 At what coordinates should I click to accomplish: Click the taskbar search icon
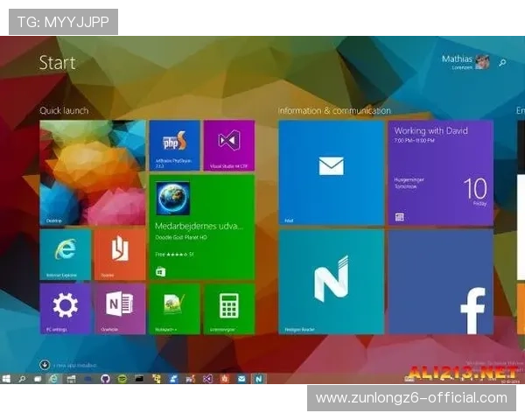(23, 379)
